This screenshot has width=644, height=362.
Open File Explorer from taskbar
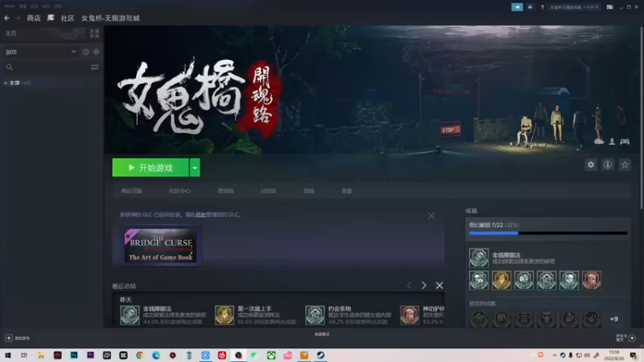coord(41,355)
